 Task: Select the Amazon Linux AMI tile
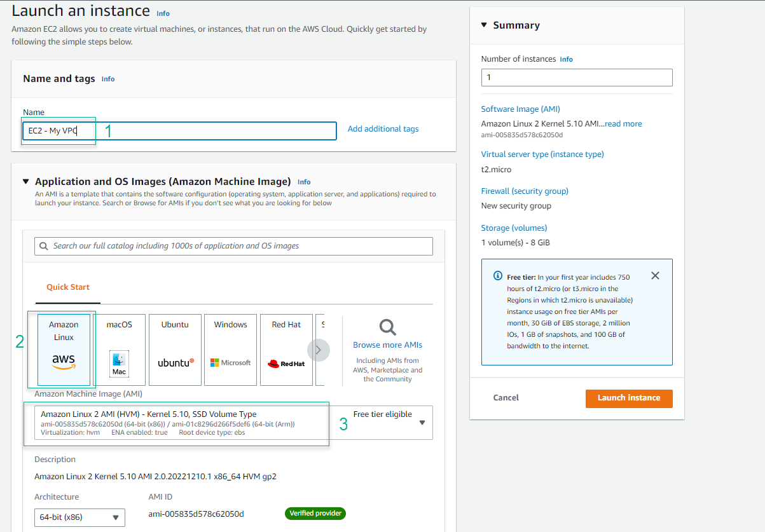[64, 350]
